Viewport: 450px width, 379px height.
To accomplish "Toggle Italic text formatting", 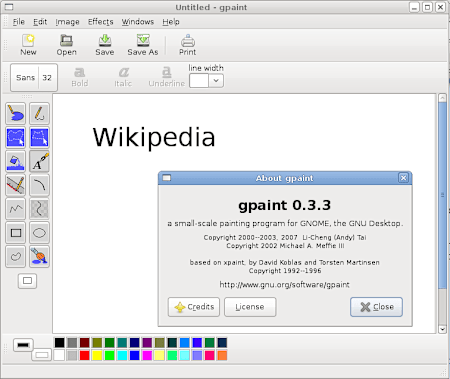I will 123,77.
